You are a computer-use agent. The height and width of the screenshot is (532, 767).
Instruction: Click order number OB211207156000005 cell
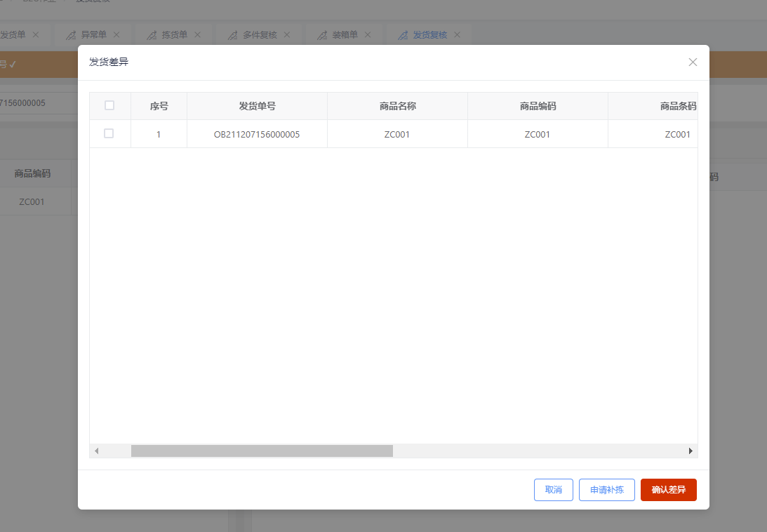point(257,134)
